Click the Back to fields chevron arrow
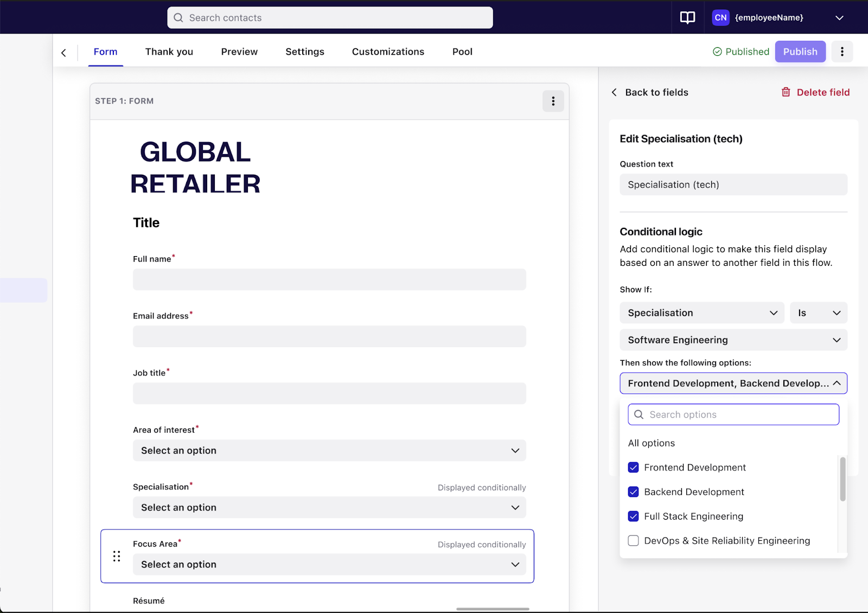 click(x=614, y=92)
